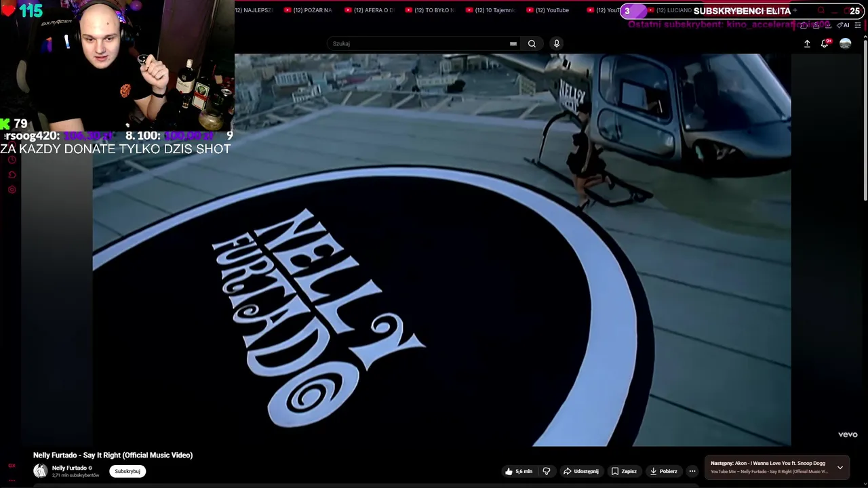Download the video with Pobierz button
868x488 pixels.
coord(663,471)
